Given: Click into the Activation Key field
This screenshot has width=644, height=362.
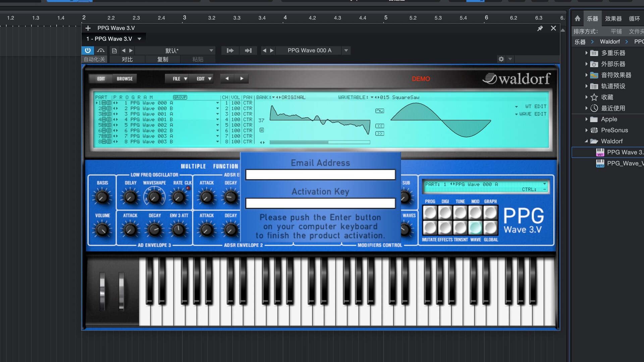Looking at the screenshot, I should click(x=320, y=203).
